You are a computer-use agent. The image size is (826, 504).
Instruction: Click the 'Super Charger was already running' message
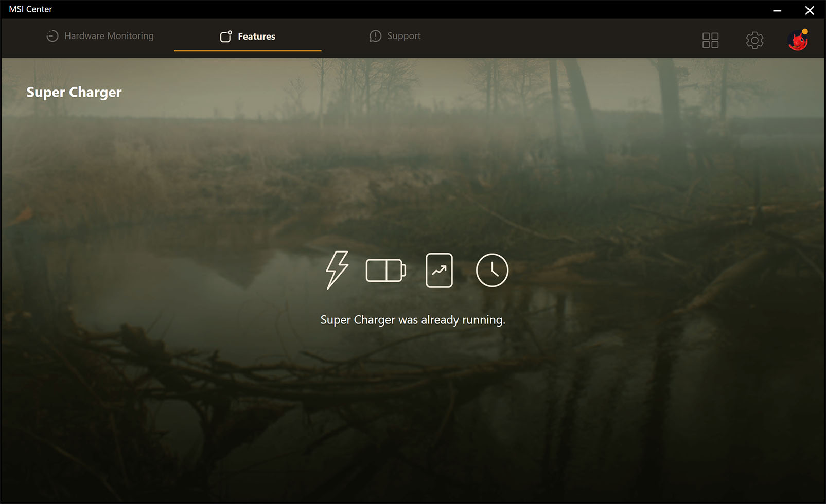coord(413,320)
